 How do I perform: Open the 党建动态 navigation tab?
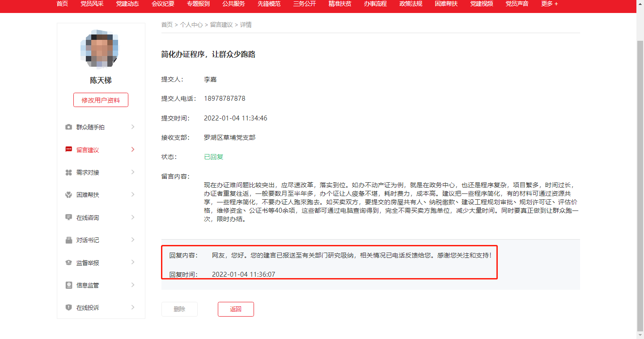pos(127,4)
